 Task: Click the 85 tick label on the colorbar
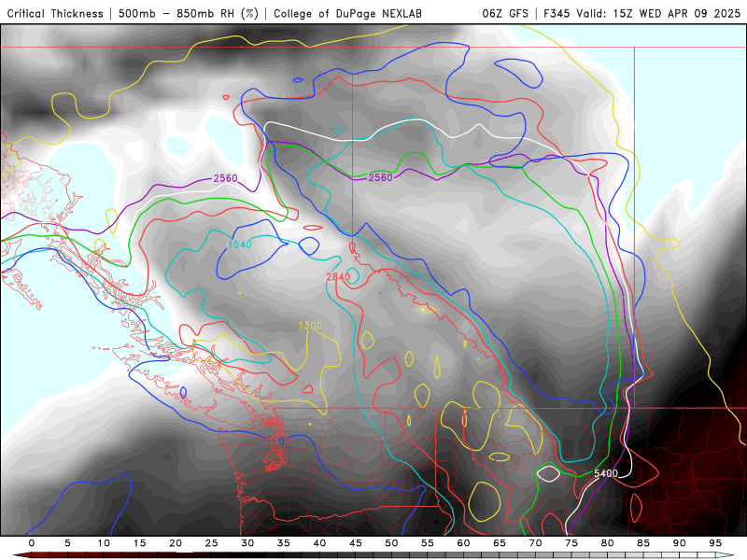[643, 543]
